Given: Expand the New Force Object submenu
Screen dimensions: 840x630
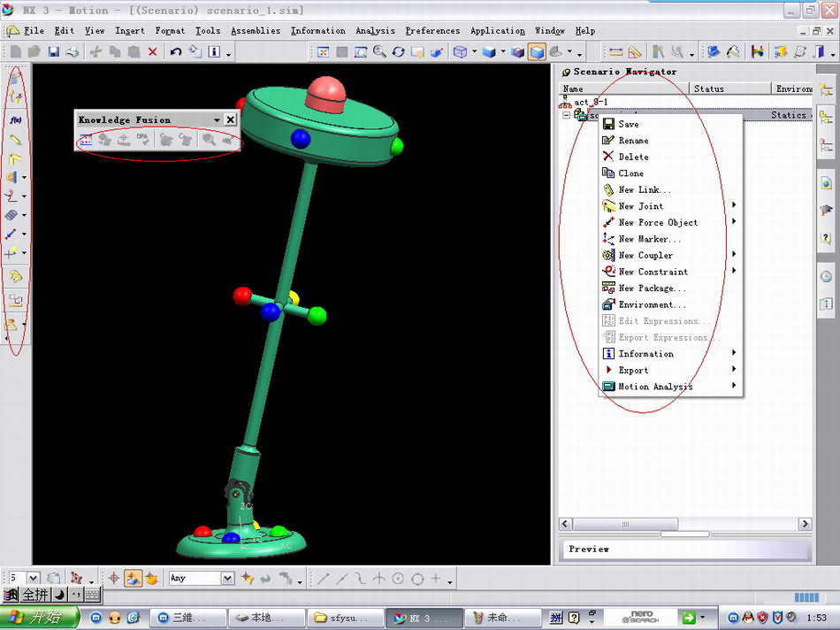Looking at the screenshot, I should click(670, 222).
